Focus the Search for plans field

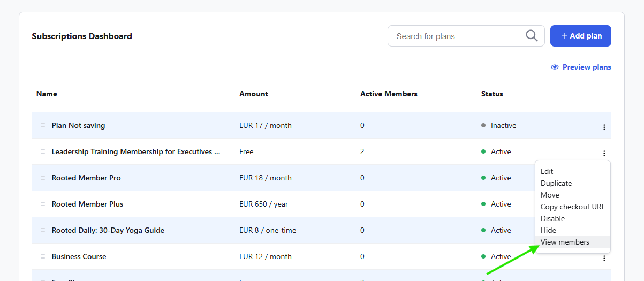[x=458, y=36]
